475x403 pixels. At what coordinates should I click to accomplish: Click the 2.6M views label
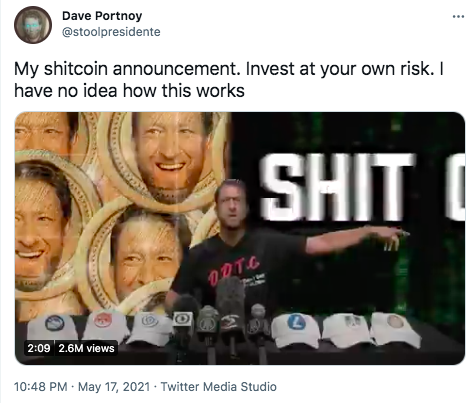tap(86, 348)
